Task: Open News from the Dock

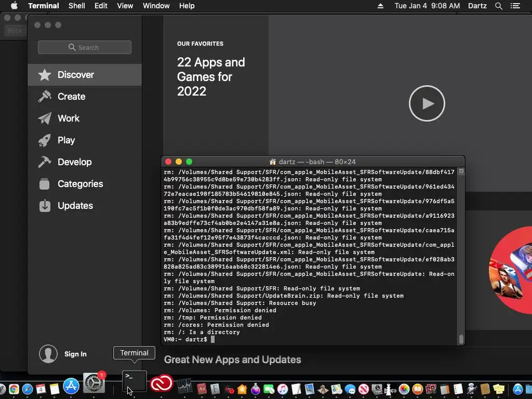Action: (x=363, y=389)
